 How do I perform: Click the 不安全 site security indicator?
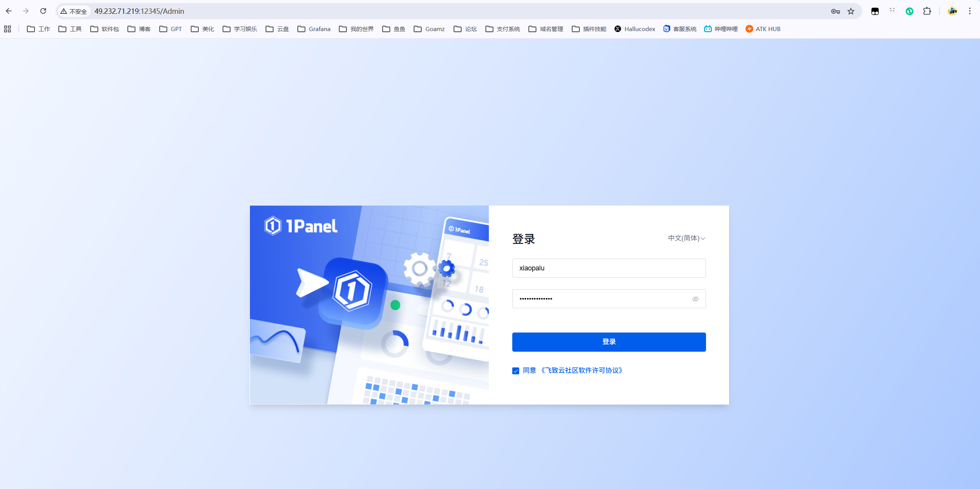coord(74,11)
